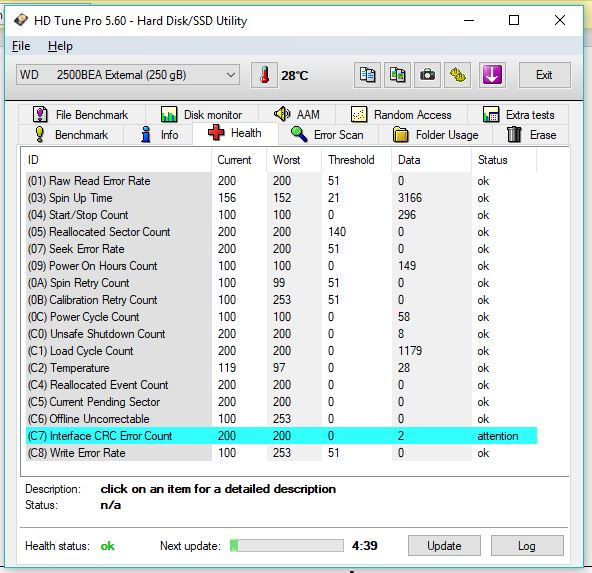Select the Raw Read Error Rate row

[x=282, y=181]
